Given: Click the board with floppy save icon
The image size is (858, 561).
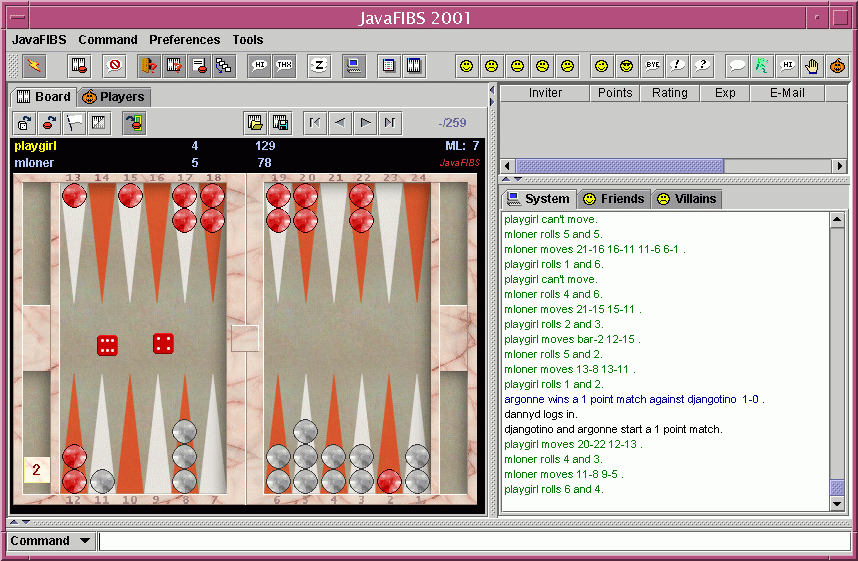Looking at the screenshot, I should coord(280,123).
